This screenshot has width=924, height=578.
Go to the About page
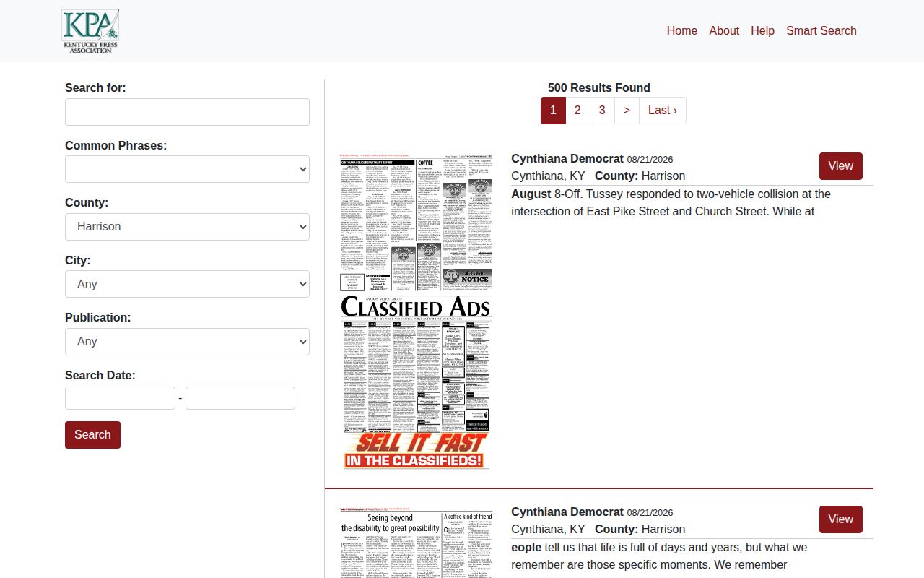tap(724, 30)
